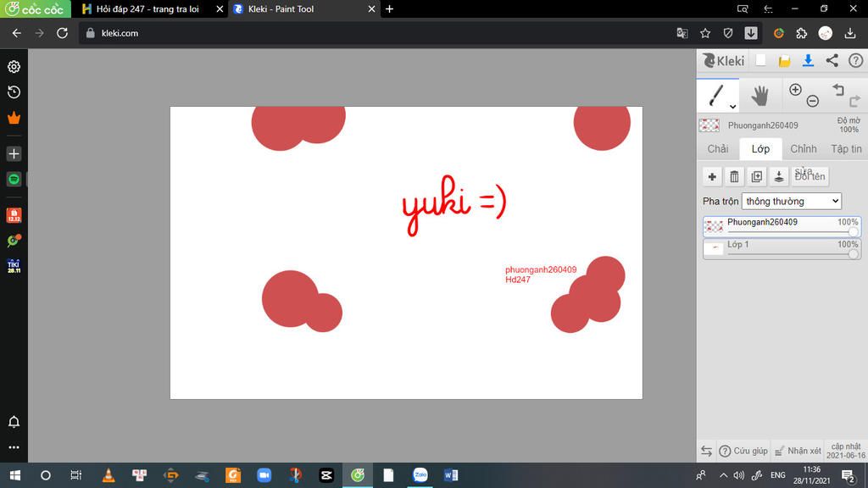The width and height of the screenshot is (868, 488).
Task: Click the Kleki logo
Action: (724, 60)
